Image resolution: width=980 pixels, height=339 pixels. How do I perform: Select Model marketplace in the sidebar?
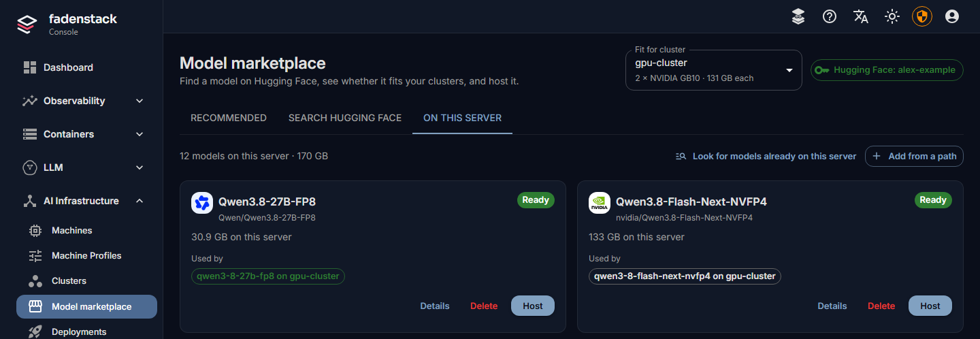[86, 307]
